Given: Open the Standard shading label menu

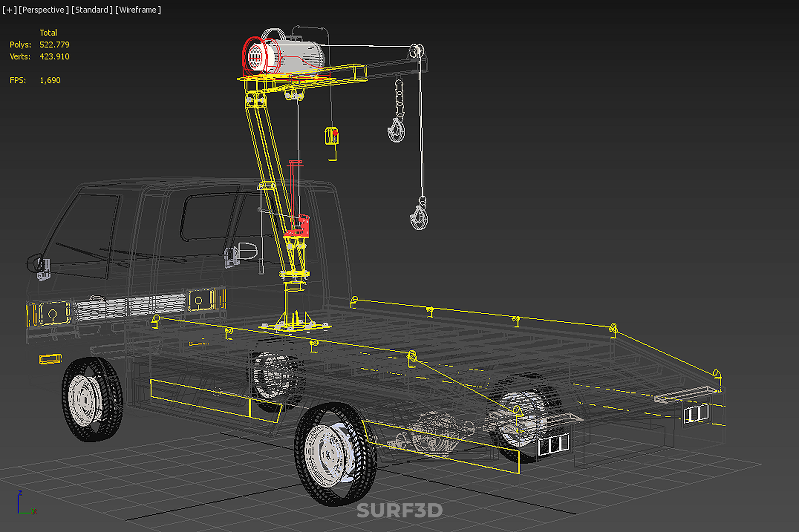Looking at the screenshot, I should point(92,10).
